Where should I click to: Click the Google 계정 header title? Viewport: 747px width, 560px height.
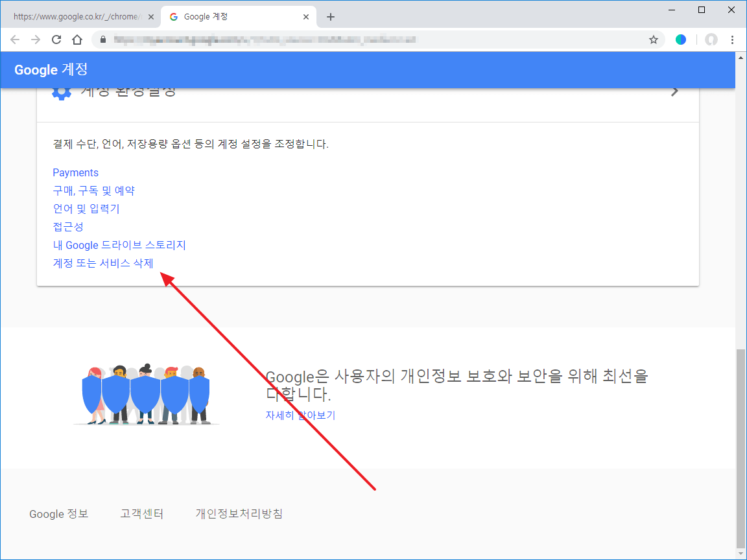click(x=51, y=69)
